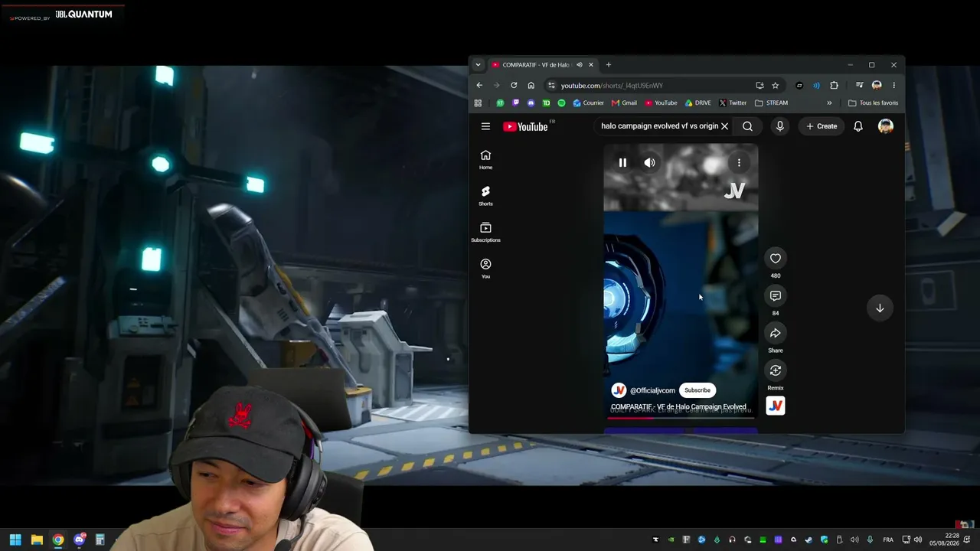Open the Create button
The image size is (980, 551).
click(x=822, y=126)
